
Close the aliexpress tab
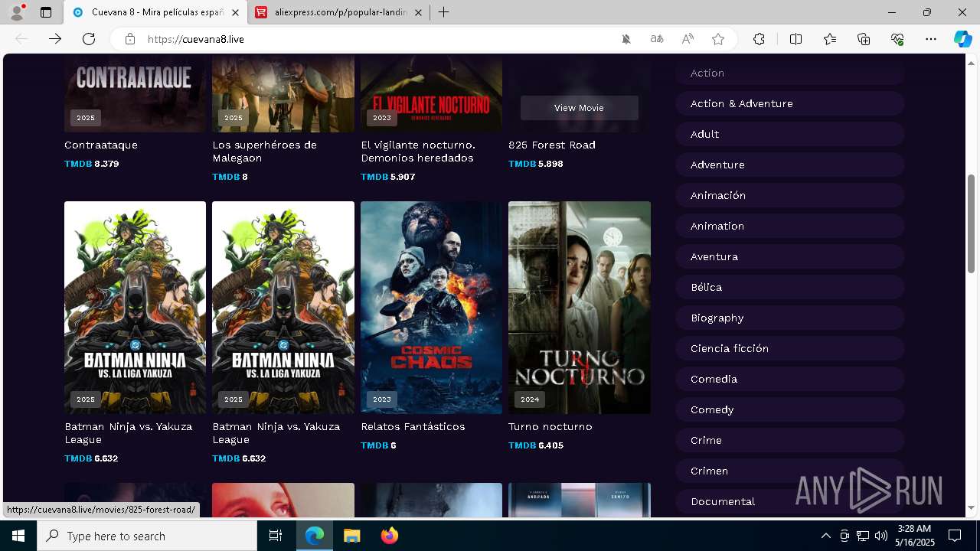click(419, 12)
